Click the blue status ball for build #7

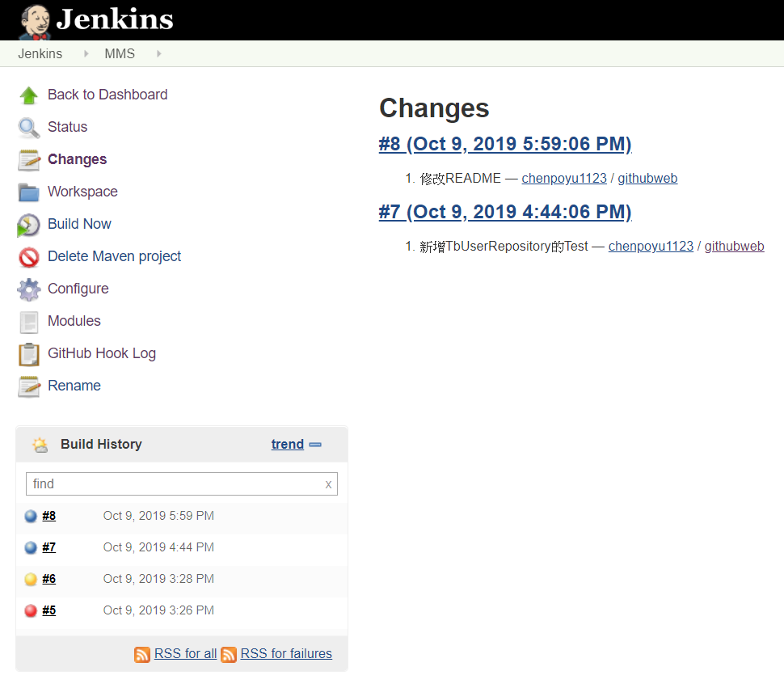[x=31, y=547]
